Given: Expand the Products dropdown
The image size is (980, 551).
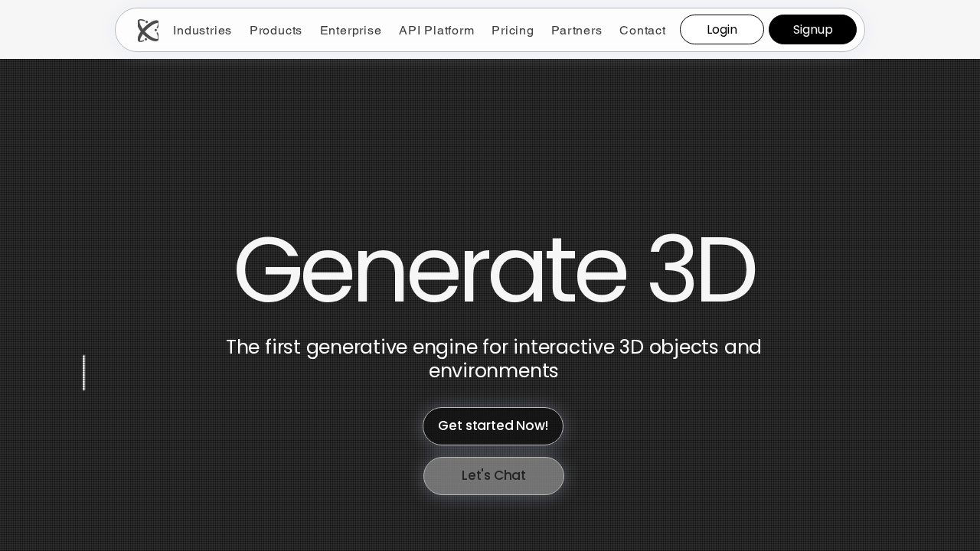Looking at the screenshot, I should coord(276,30).
